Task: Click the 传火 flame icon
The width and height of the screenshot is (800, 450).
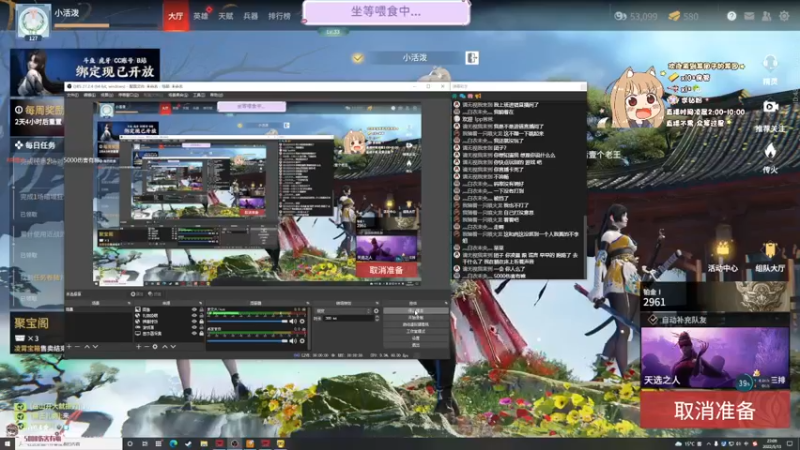Action: coord(770,151)
